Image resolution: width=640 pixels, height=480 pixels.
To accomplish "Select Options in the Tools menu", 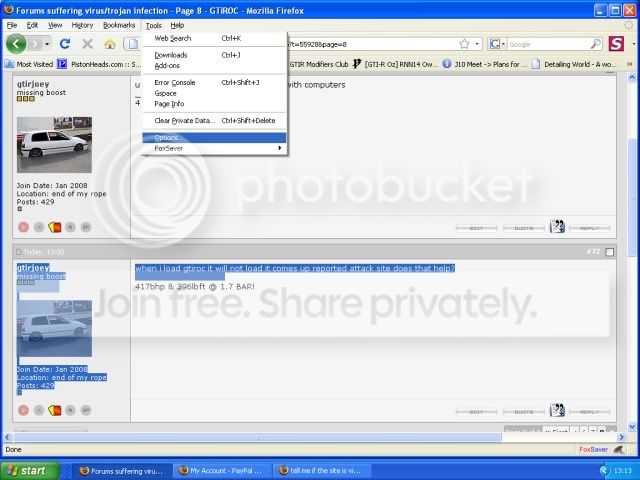I will [215, 137].
